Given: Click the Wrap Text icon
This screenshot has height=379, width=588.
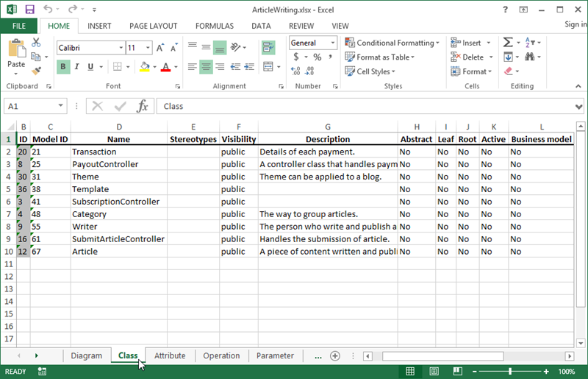Looking at the screenshot, I should tap(268, 48).
